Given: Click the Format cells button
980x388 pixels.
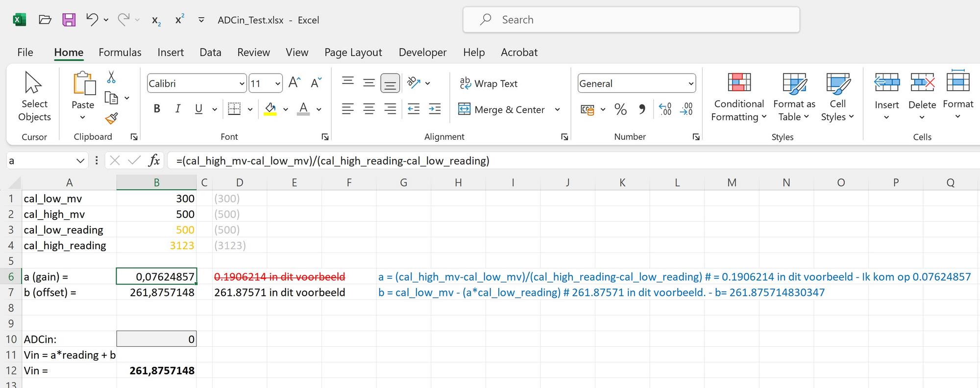Looking at the screenshot, I should pos(958,96).
